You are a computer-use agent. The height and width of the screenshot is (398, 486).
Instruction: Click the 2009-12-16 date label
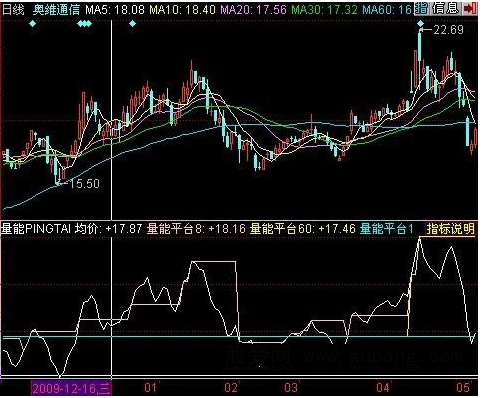tap(71, 388)
